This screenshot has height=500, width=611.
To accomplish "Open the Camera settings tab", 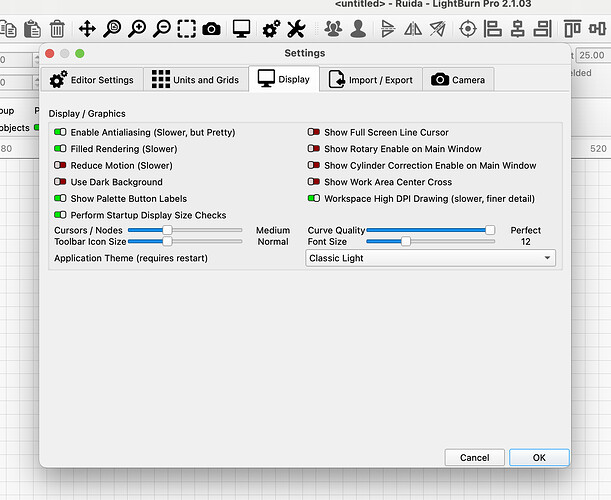I will click(458, 80).
